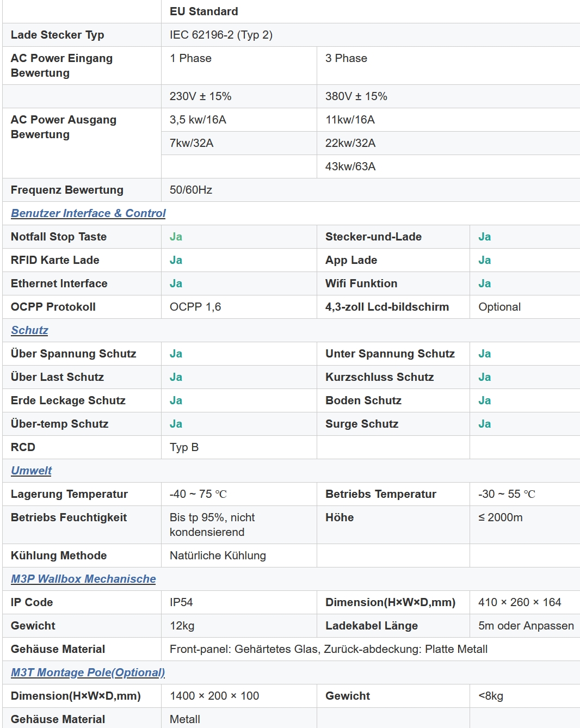This screenshot has height=728, width=580.
Task: Click the Typ B RCD value
Action: point(184,447)
